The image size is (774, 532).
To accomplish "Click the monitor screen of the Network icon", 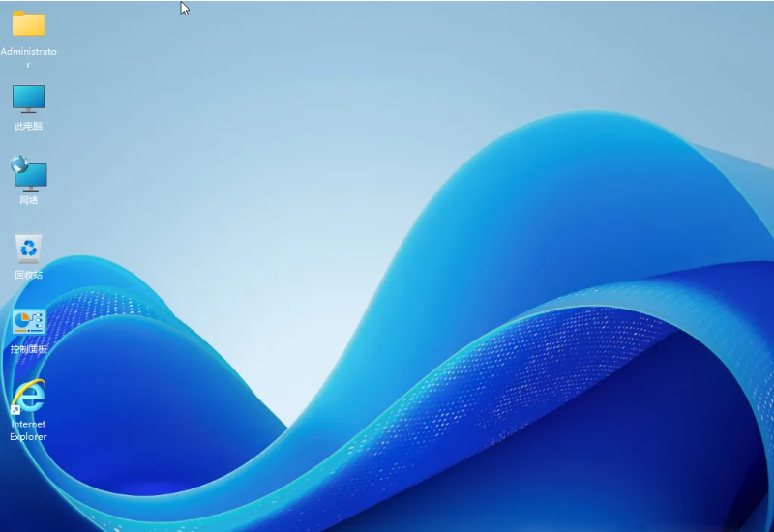I will [x=34, y=177].
